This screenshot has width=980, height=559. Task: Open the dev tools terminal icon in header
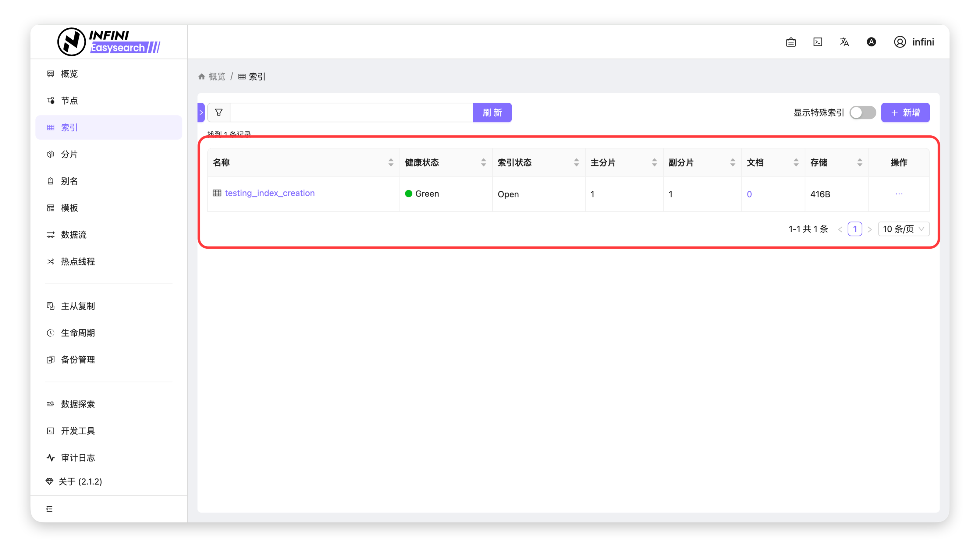[818, 42]
